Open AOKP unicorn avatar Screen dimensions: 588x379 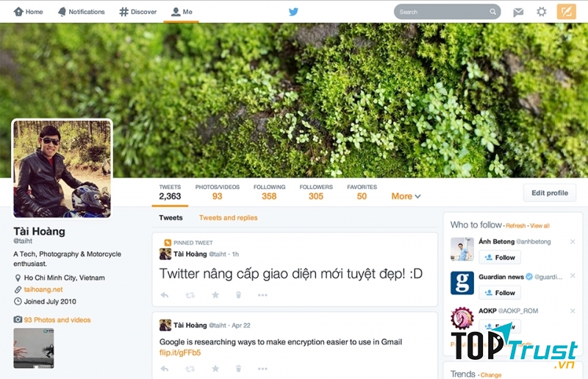click(x=462, y=318)
